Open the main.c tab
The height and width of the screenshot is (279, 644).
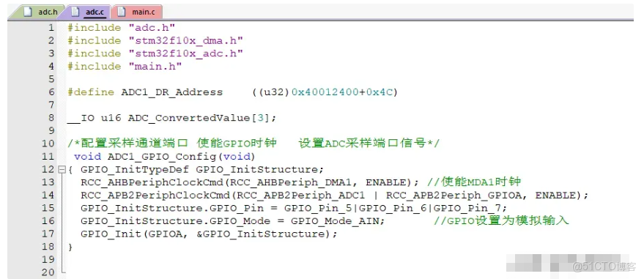coord(138,12)
